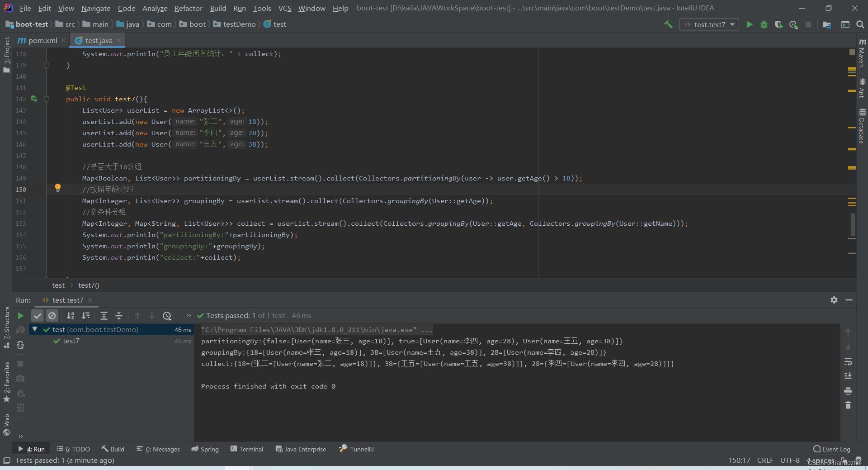
Task: Print the console output
Action: click(848, 391)
